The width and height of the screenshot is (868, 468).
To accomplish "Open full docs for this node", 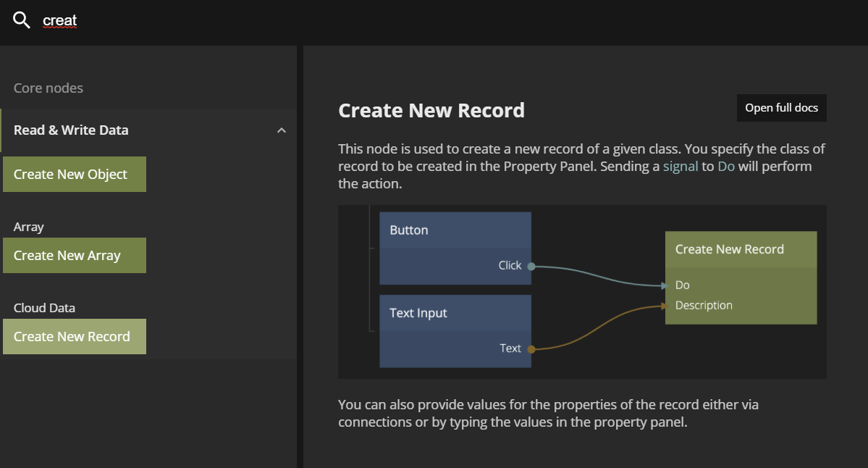I will point(781,108).
